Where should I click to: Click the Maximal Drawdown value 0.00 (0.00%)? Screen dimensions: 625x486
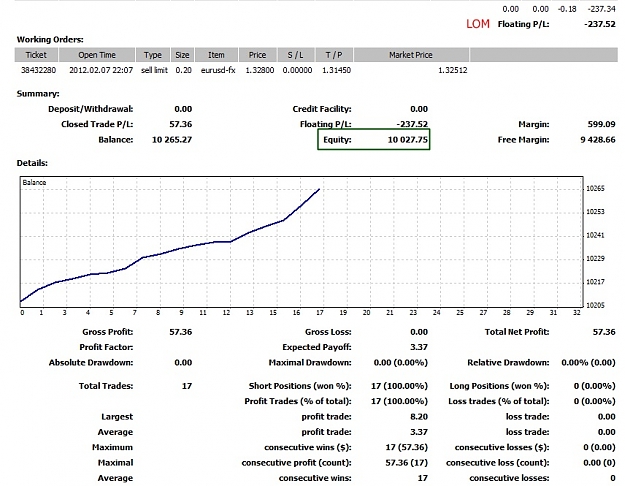401,362
